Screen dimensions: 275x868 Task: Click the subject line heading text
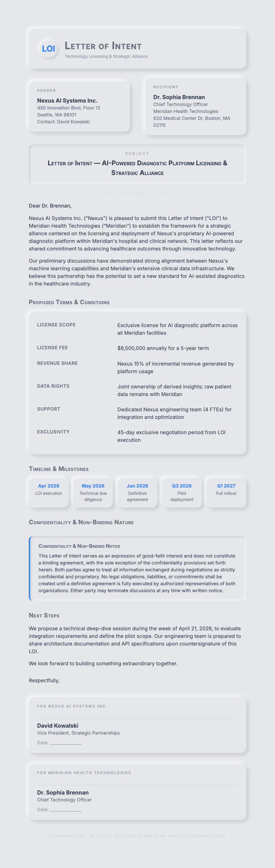[x=137, y=168]
